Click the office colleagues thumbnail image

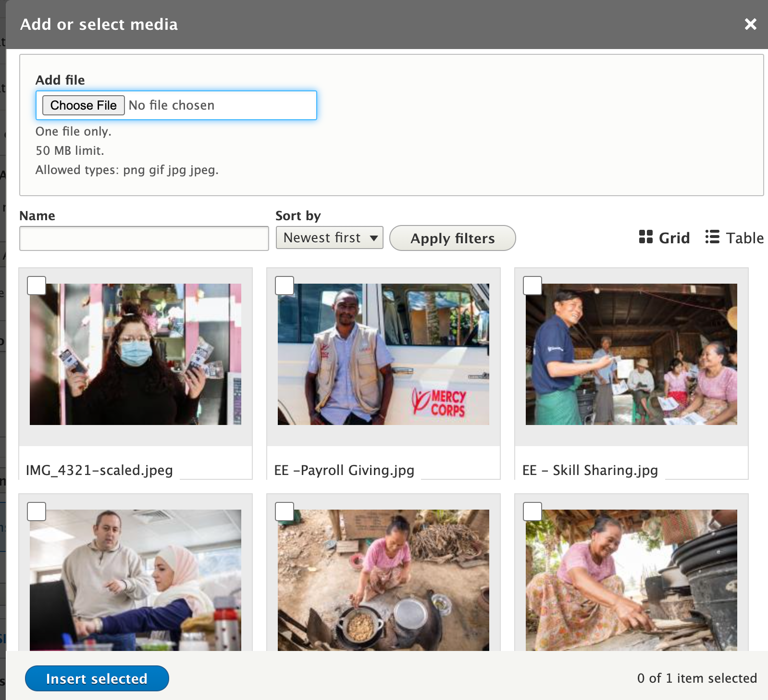click(x=136, y=580)
